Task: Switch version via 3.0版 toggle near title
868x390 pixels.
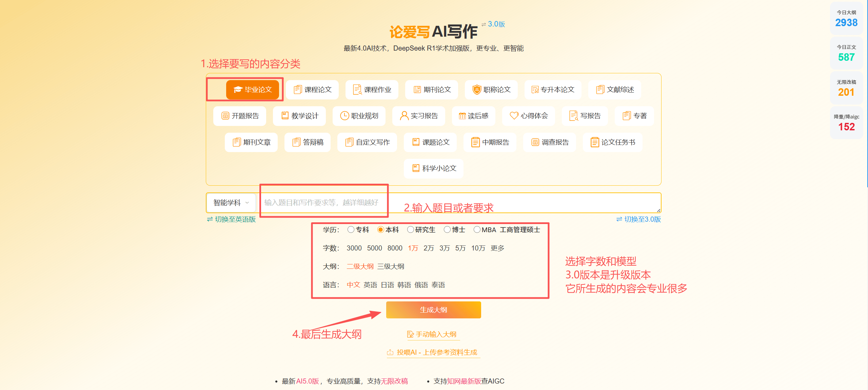Action: coord(493,24)
